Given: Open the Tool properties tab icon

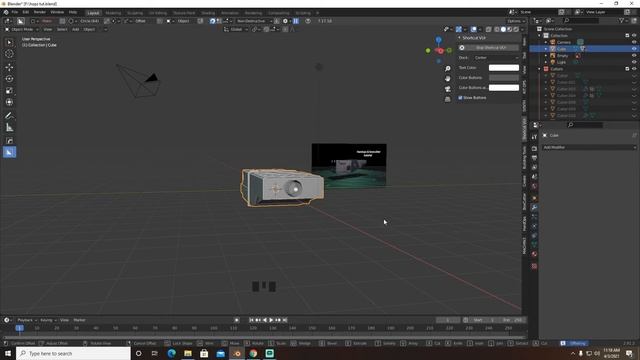Looking at the screenshot, I should tap(534, 137).
